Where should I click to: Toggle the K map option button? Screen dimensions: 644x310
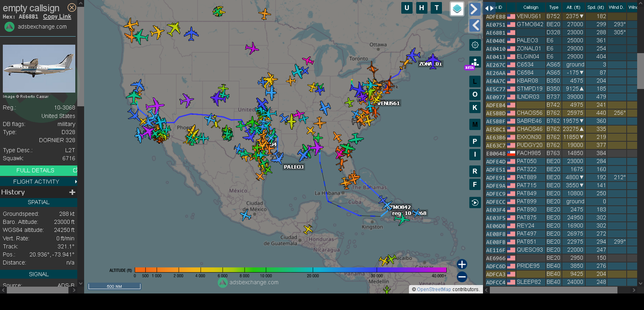click(475, 107)
